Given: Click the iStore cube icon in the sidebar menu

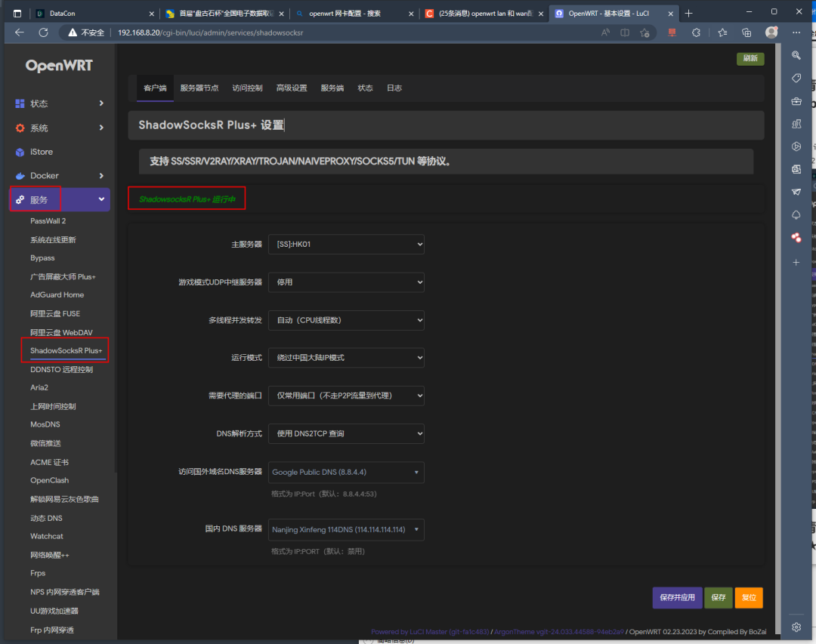Looking at the screenshot, I should coord(20,152).
